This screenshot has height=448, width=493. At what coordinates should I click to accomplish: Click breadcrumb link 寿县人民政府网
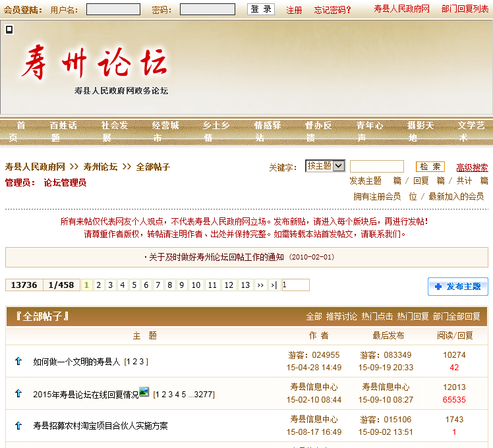(x=35, y=167)
